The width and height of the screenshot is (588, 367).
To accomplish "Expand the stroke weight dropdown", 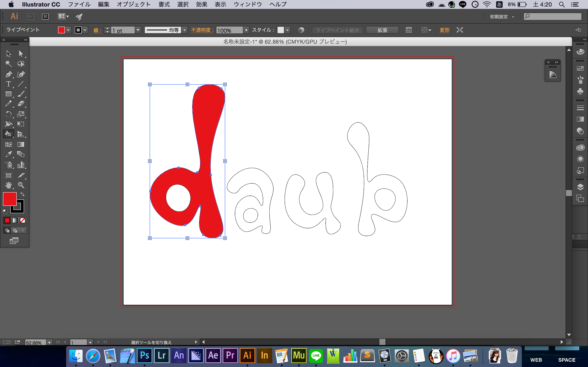I will point(138,30).
